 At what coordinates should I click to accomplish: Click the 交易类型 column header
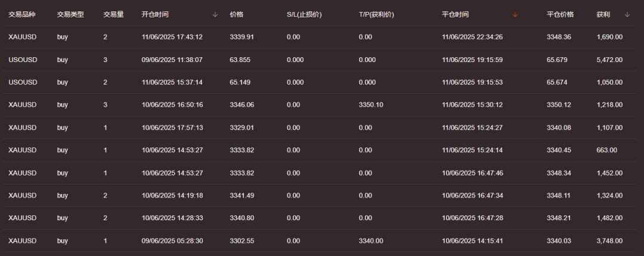click(70, 14)
